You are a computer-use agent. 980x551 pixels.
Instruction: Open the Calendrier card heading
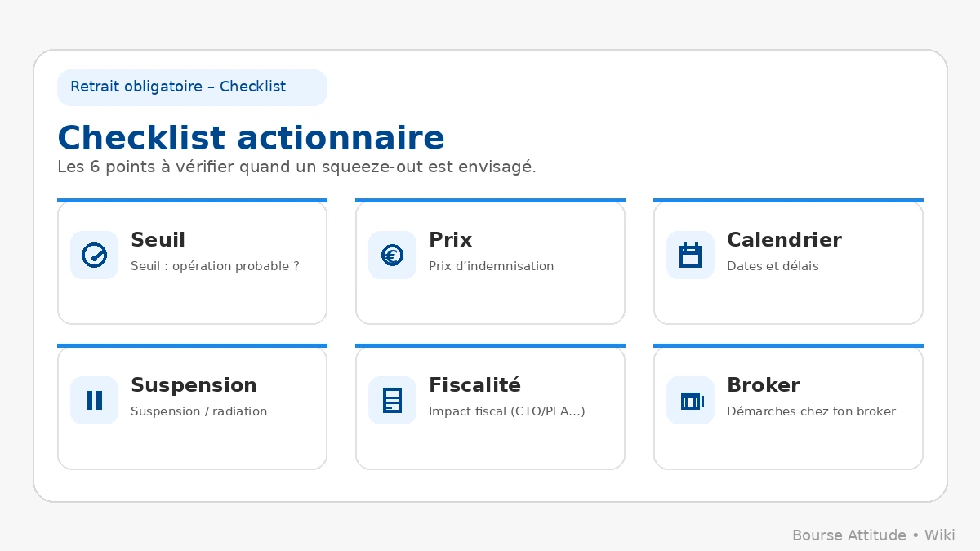[x=784, y=240]
